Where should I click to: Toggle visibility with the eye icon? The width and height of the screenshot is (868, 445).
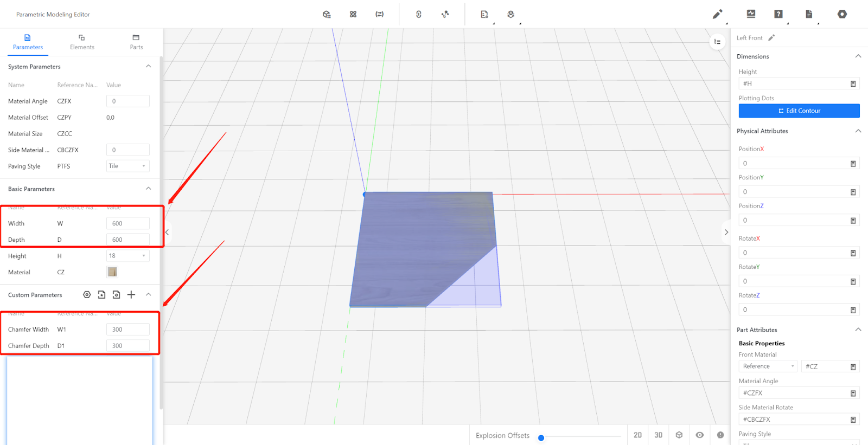click(x=700, y=435)
